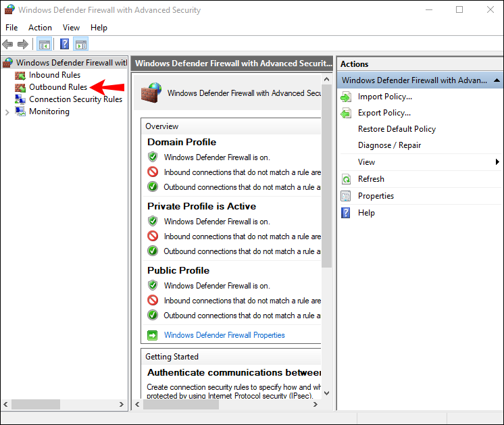Open the View submenu arrow in Actions
This screenshot has height=425, width=504.
pyautogui.click(x=497, y=161)
